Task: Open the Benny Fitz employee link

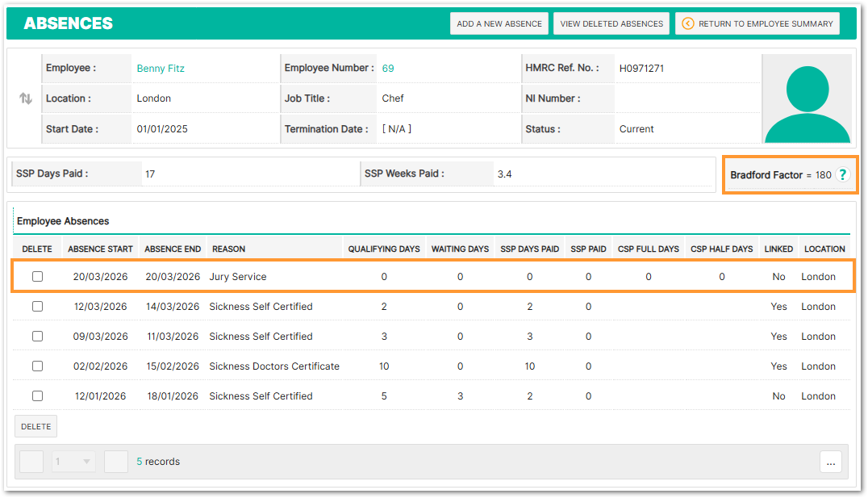Action: [x=161, y=69]
